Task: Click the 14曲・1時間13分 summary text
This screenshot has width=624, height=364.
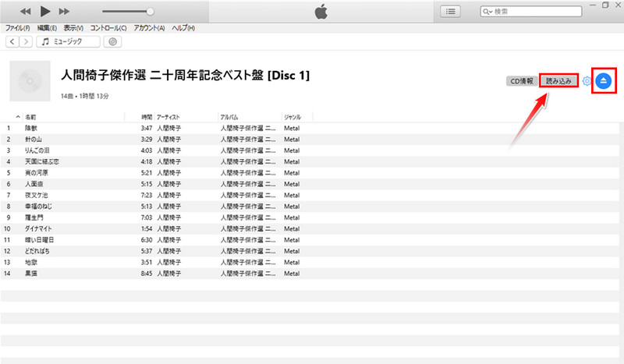Action: pyautogui.click(x=85, y=96)
